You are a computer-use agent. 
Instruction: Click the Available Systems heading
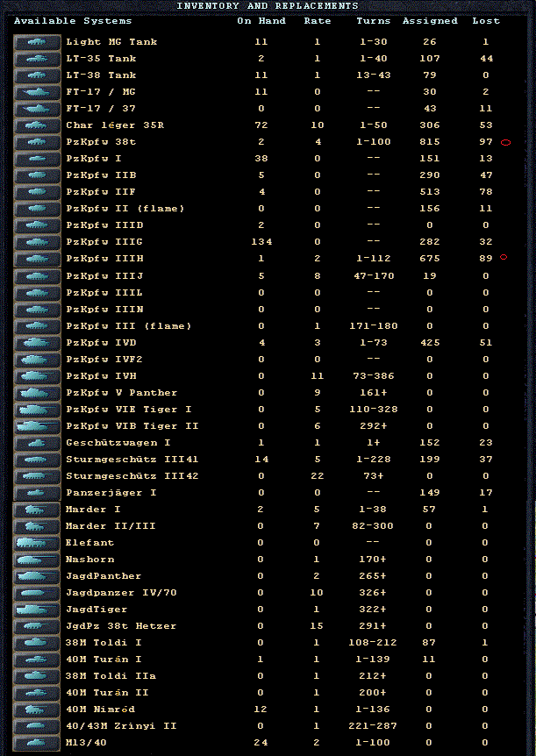72,21
